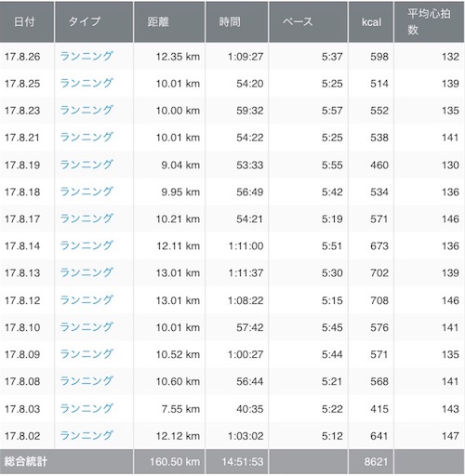Click time value 1:09:27
465x476 pixels.
pyautogui.click(x=246, y=57)
